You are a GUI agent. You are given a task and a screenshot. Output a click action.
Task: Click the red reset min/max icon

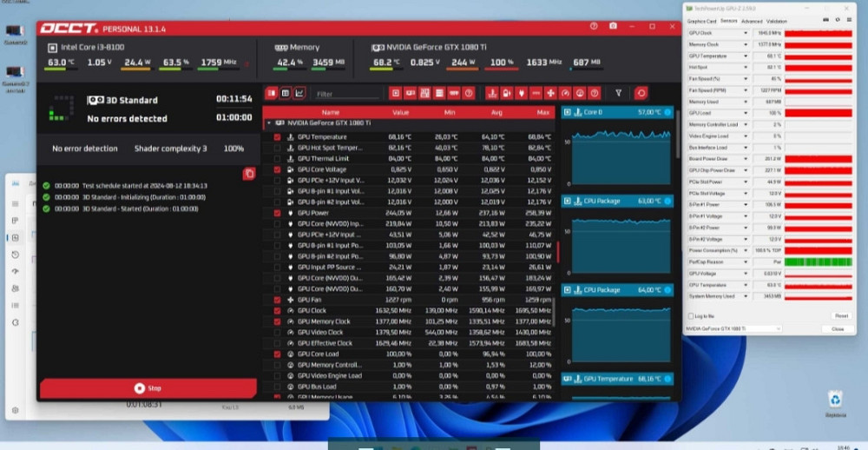click(x=641, y=93)
